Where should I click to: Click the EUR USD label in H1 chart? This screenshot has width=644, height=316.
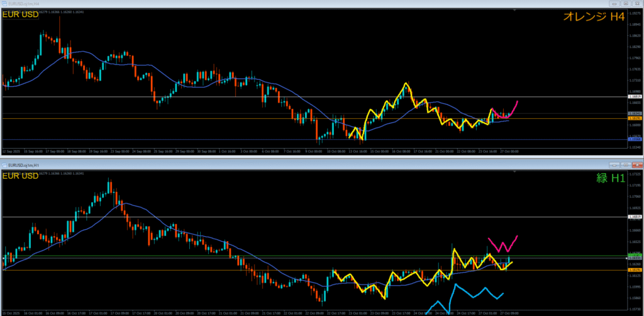pos(21,176)
